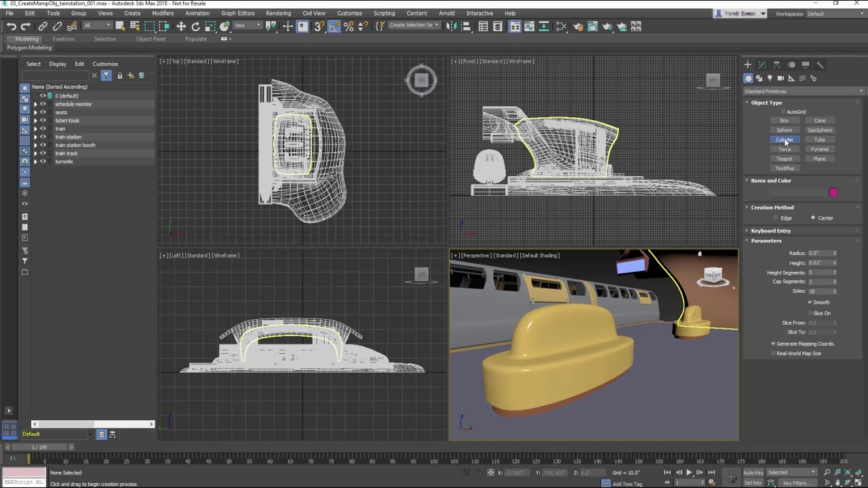Switch to the Freeform ribbon tab
Viewport: 868px width, 488px height.
(64, 39)
